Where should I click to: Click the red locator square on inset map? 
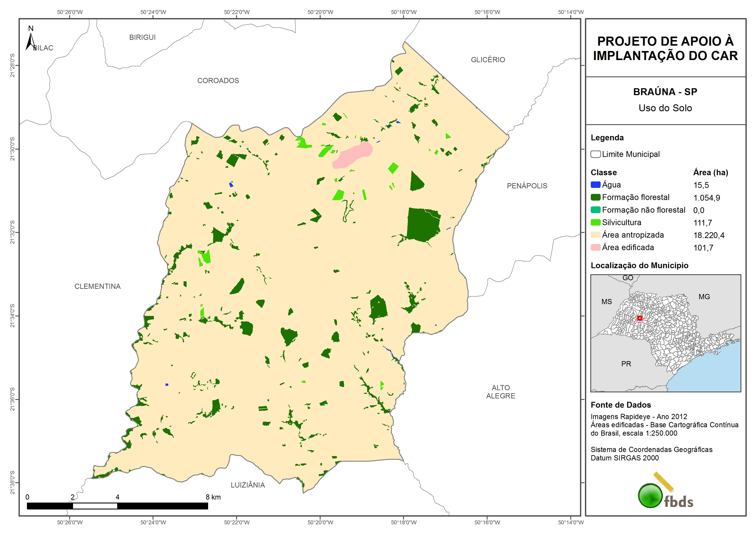[x=639, y=318]
